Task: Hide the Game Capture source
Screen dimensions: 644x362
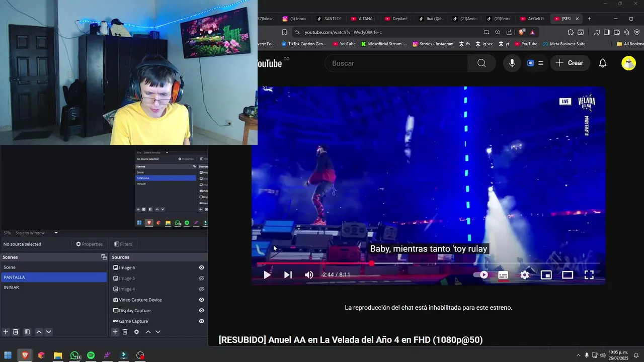Action: point(201,321)
